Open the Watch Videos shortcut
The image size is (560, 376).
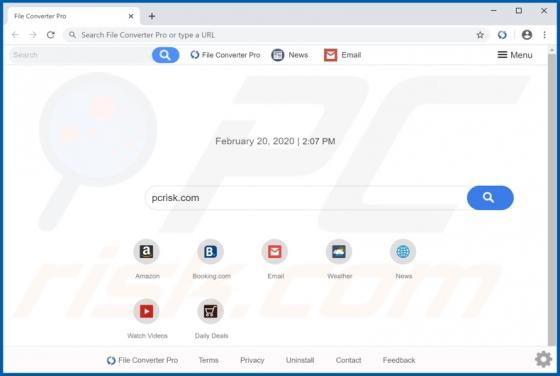point(146,311)
